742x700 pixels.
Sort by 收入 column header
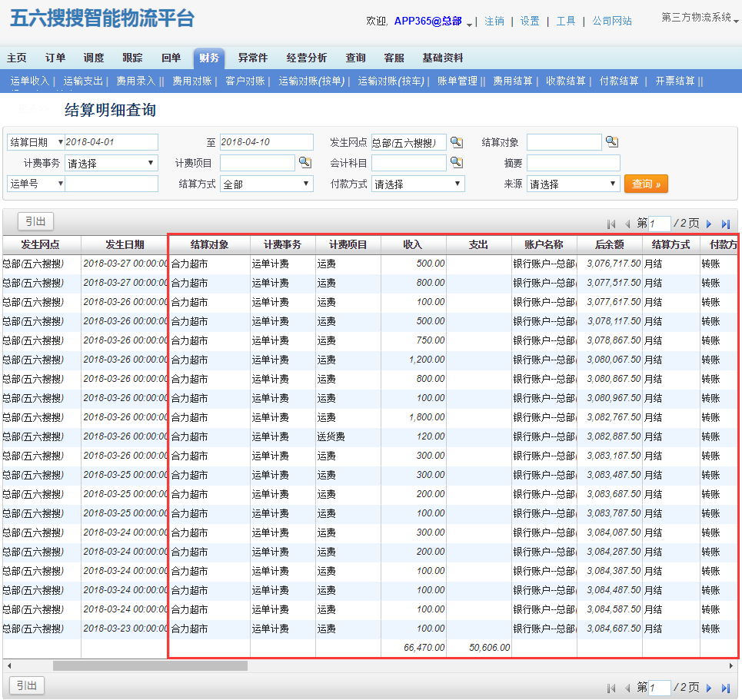coord(413,244)
